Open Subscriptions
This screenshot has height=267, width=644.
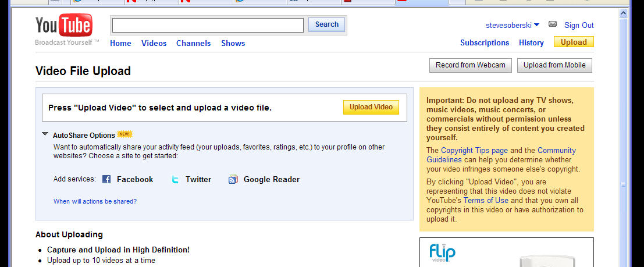[485, 42]
